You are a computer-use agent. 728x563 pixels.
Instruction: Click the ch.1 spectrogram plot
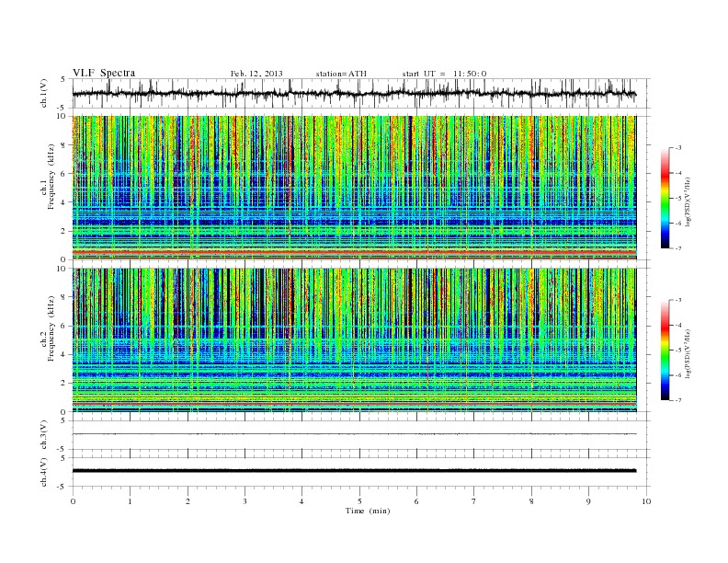pyautogui.click(x=354, y=188)
